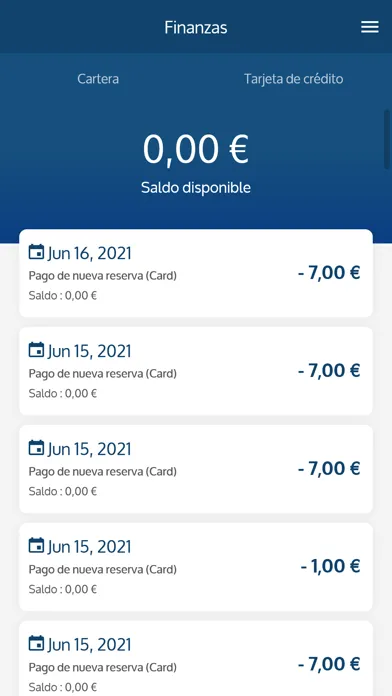The width and height of the screenshot is (392, 696).
Task: Click the Finanzas header title
Action: 196,28
